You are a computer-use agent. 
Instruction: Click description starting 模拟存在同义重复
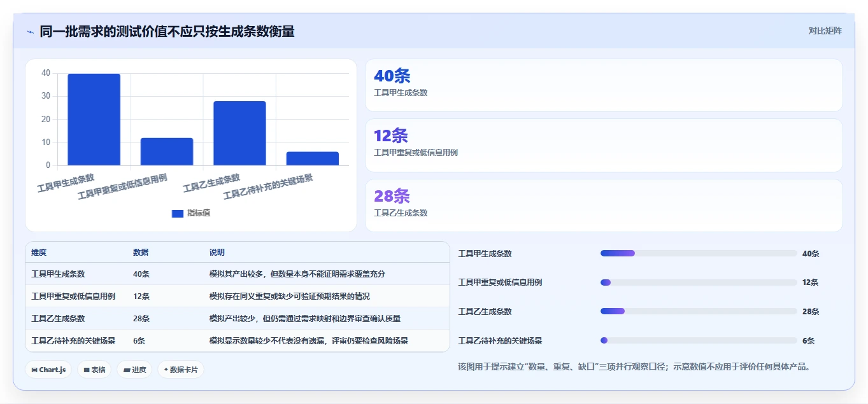(290, 296)
